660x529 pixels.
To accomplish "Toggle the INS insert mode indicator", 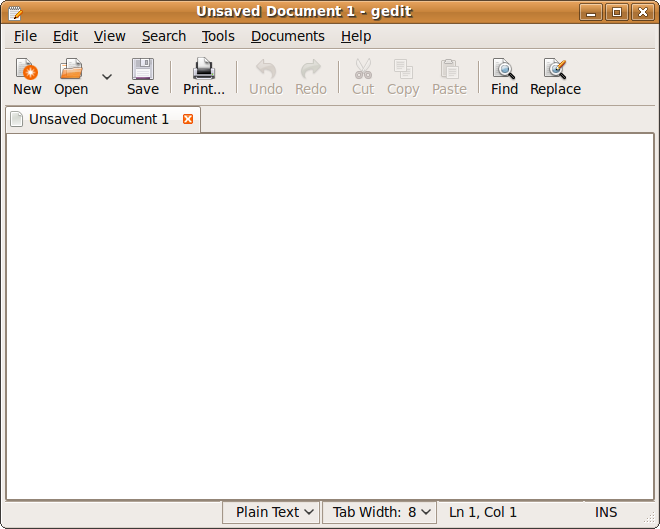I will point(606,512).
